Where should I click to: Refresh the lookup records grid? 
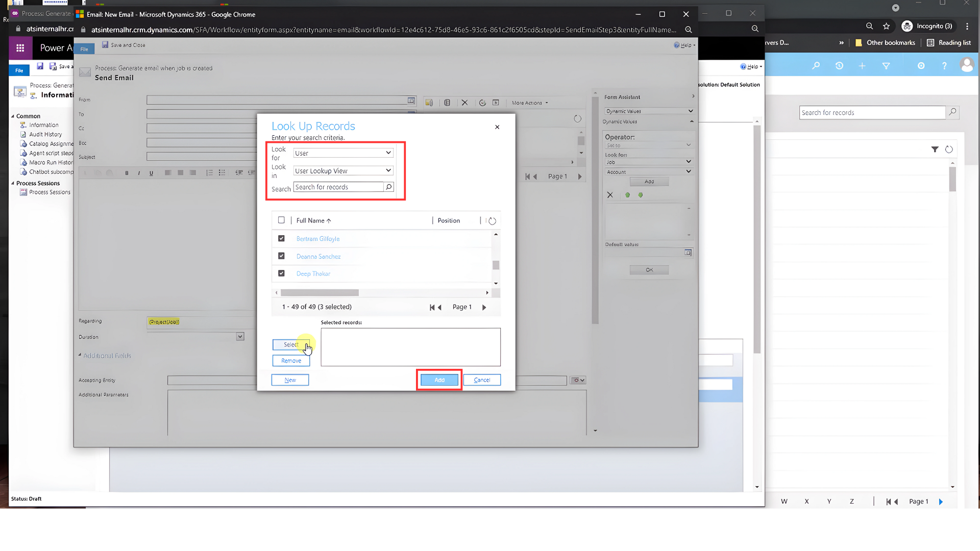click(x=492, y=221)
